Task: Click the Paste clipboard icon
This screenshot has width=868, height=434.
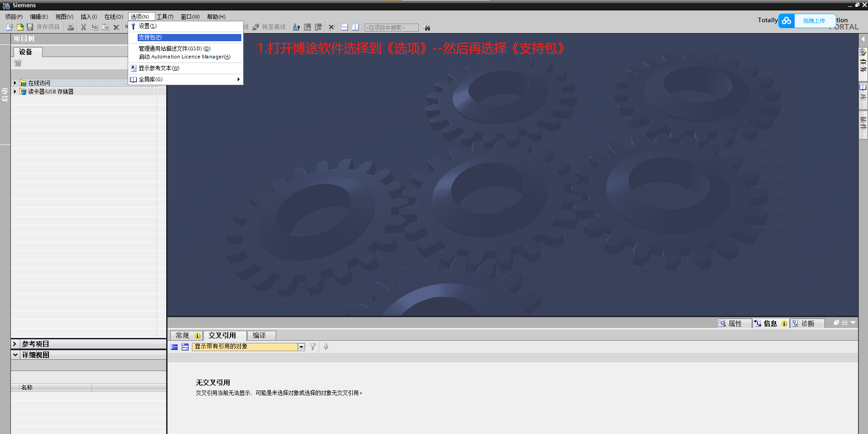Action: coord(105,27)
